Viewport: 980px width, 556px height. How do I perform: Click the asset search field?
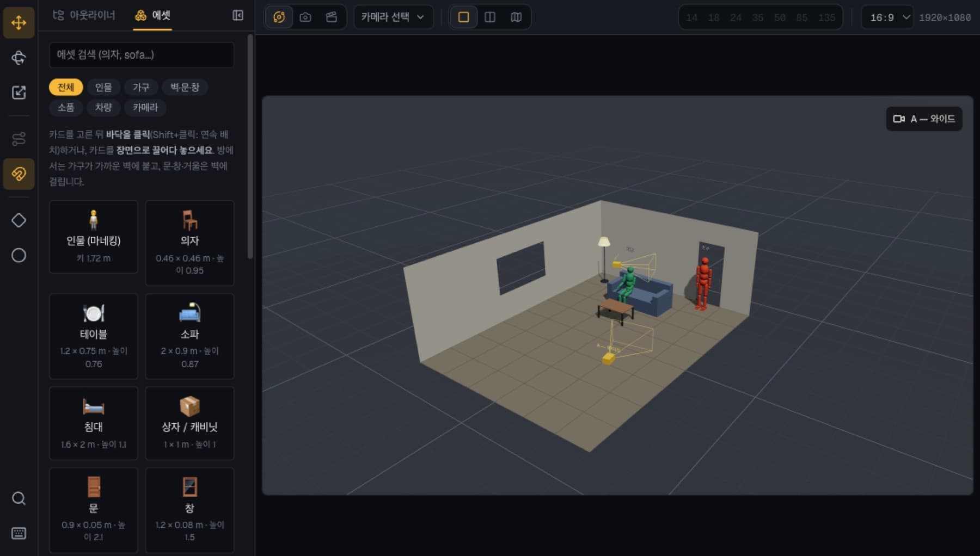tap(142, 55)
